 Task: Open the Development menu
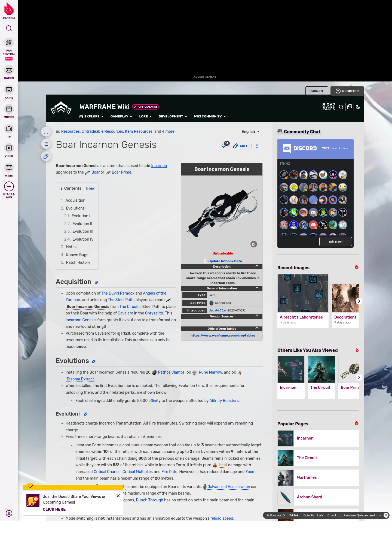(x=173, y=116)
